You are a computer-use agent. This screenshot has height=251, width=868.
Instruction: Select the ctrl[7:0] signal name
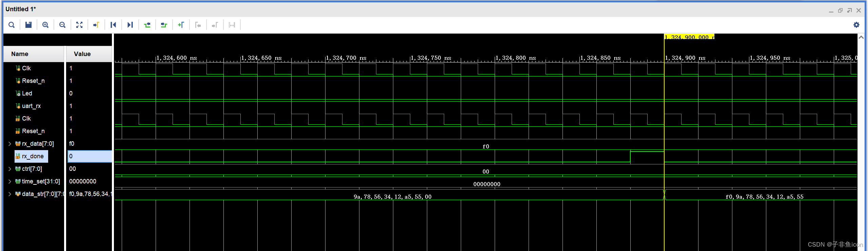coord(32,169)
